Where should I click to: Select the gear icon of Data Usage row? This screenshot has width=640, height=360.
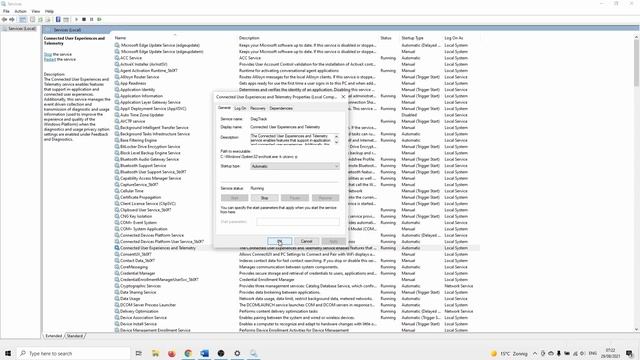coord(117,298)
